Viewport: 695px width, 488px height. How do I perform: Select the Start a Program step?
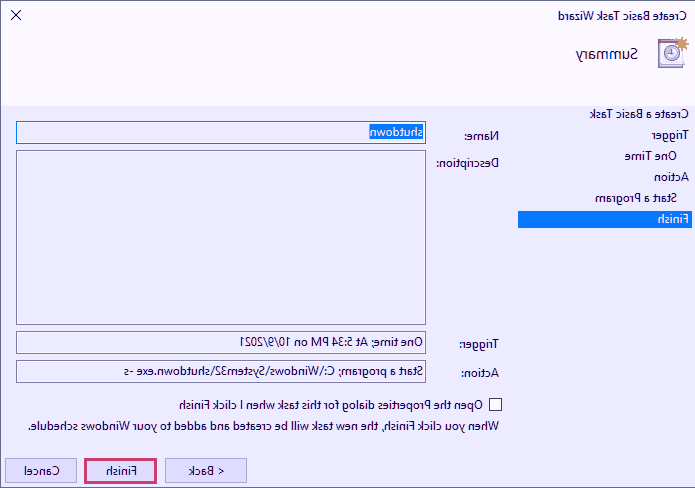pyautogui.click(x=640, y=198)
